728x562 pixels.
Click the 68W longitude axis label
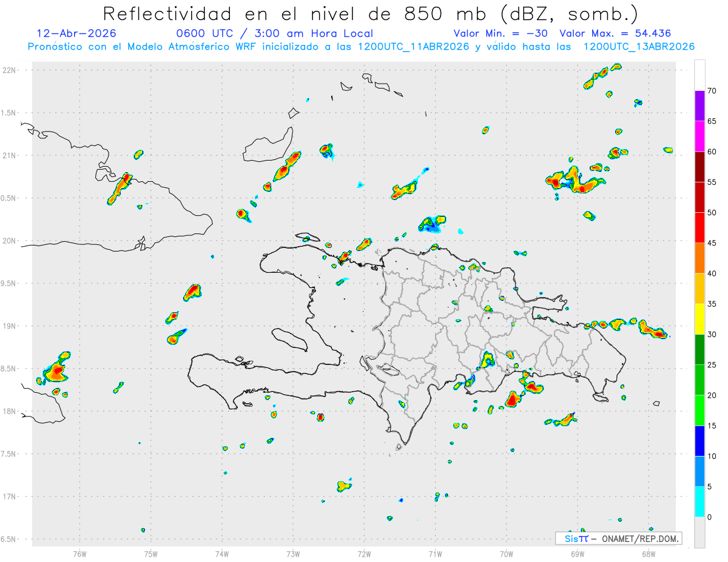point(649,554)
